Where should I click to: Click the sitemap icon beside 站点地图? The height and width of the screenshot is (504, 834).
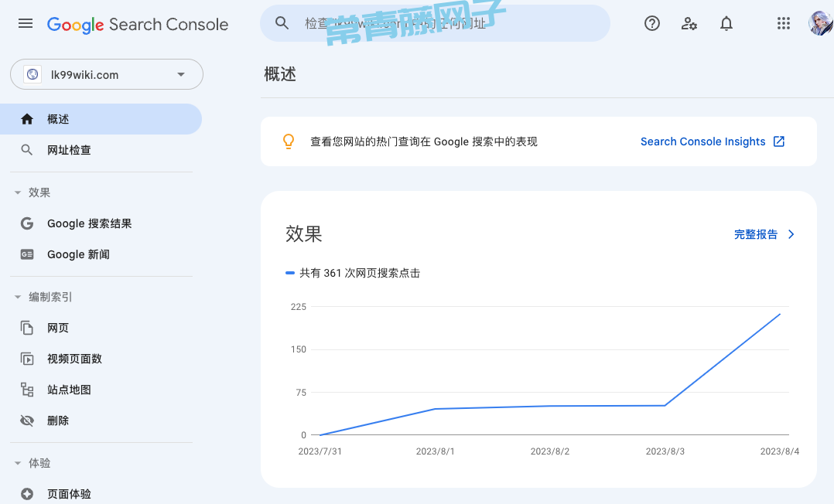[x=26, y=390]
